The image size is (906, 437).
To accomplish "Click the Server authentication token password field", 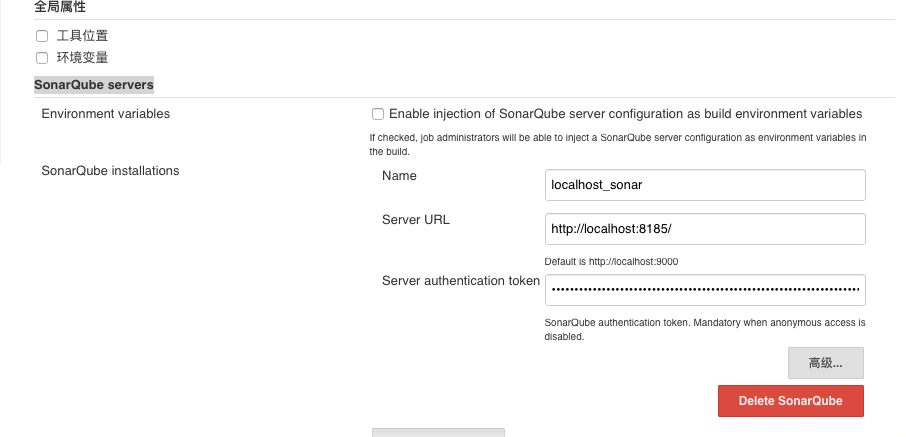I will (x=705, y=290).
